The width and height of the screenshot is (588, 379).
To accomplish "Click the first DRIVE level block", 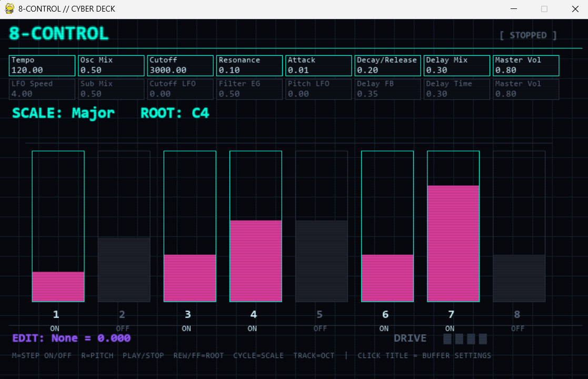I will [x=447, y=339].
